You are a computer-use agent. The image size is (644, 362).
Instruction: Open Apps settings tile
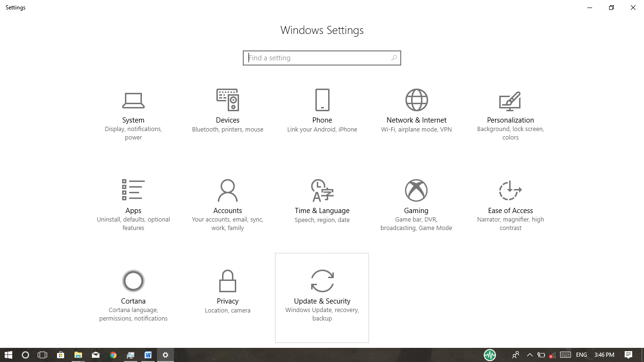133,203
